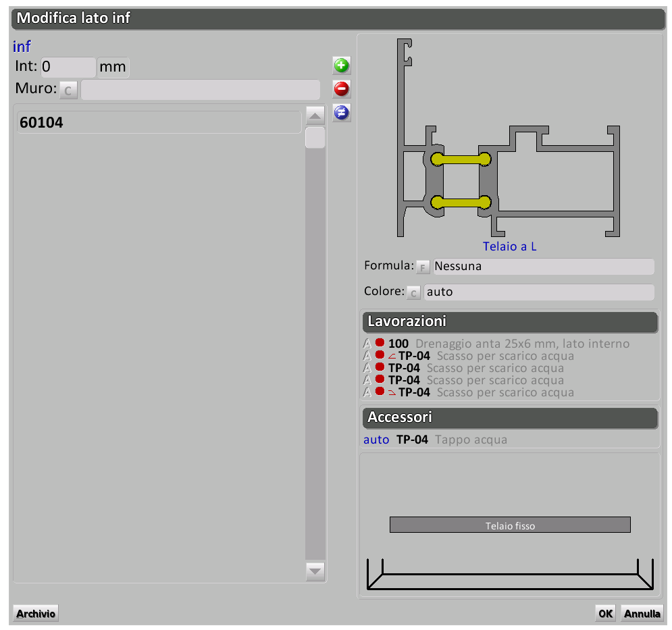Click the profile cross-section drawing
672x630 pixels.
tap(509, 138)
